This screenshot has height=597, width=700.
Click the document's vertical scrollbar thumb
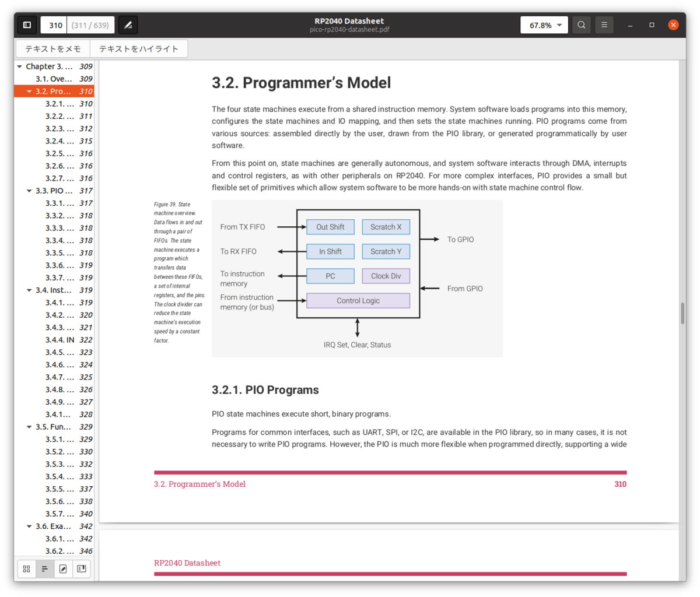tap(682, 314)
